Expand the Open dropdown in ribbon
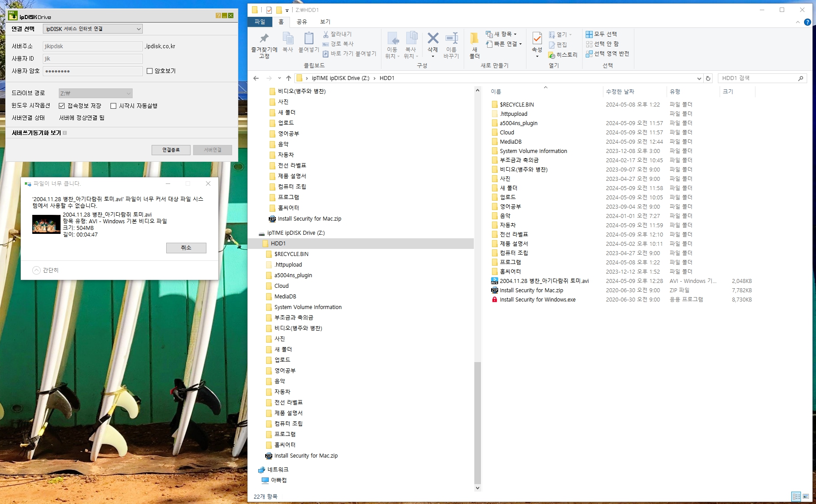816x504 pixels. tap(560, 34)
